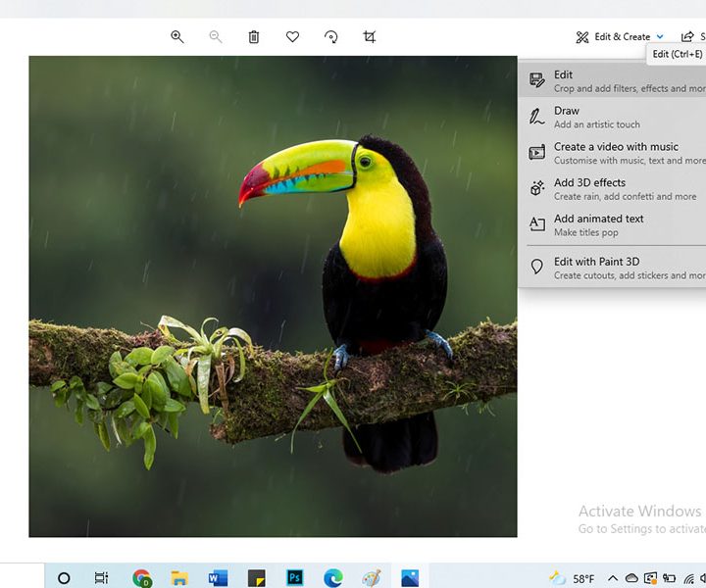Viewport: 706px width, 588px height.
Task: Open File Explorer from the taskbar
Action: point(179,577)
